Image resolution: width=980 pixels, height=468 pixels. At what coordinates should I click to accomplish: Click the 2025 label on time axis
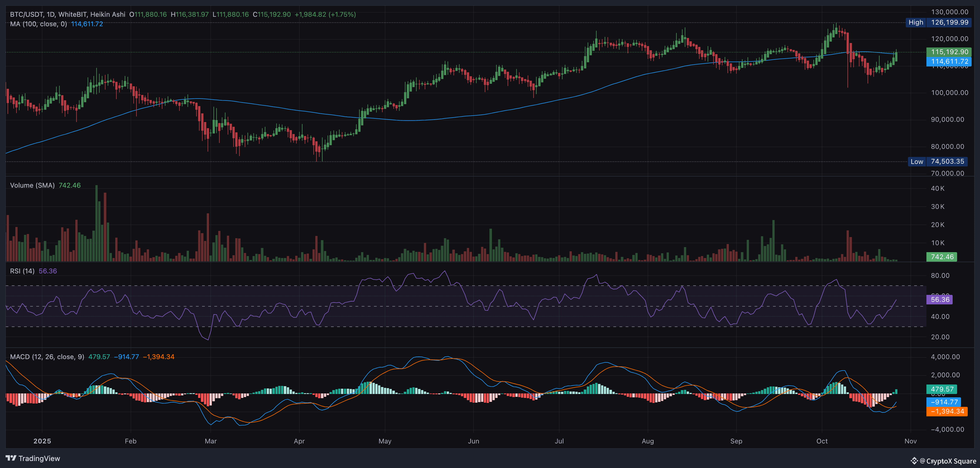point(42,441)
